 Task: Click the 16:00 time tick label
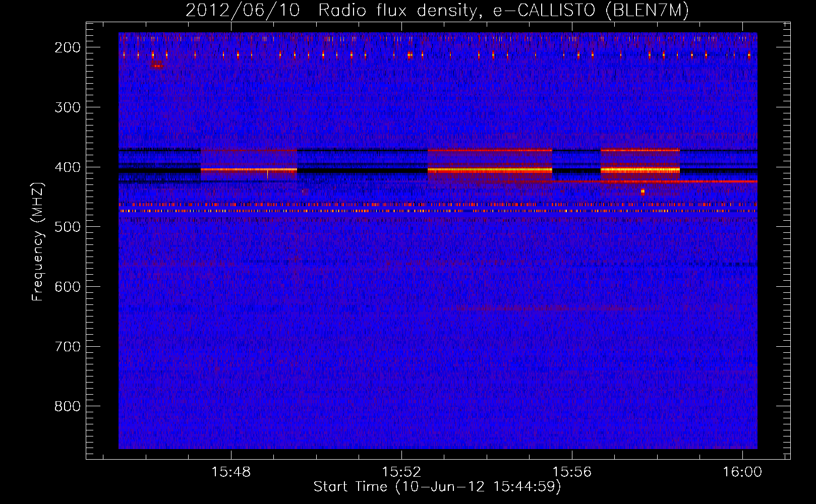(x=742, y=472)
